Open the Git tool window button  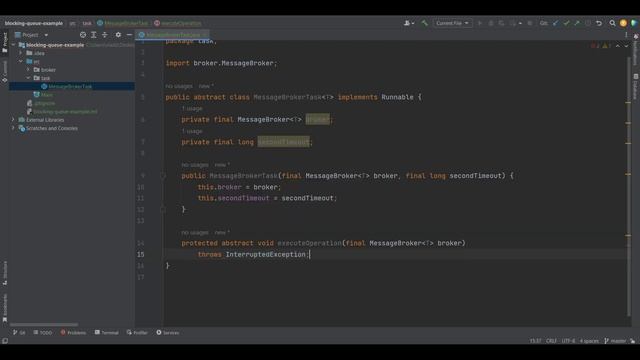coord(19,333)
